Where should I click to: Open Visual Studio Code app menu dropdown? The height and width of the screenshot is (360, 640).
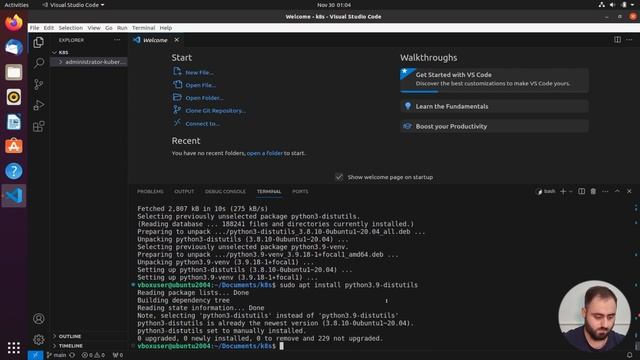(x=73, y=5)
